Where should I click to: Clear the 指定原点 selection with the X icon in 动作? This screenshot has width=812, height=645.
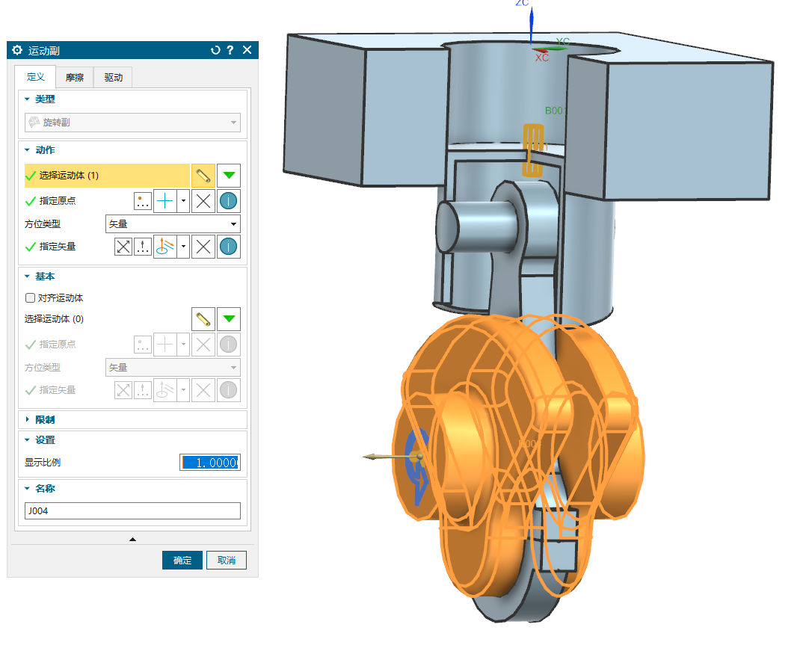tap(203, 201)
